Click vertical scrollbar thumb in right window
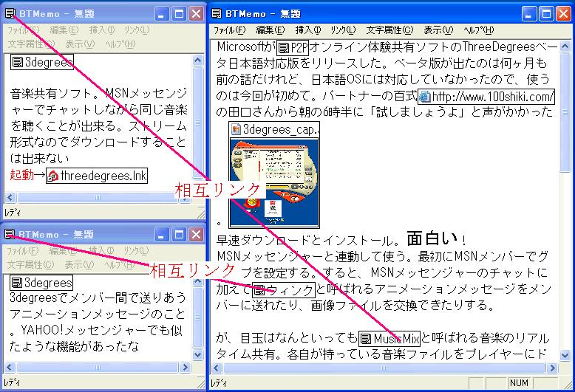 coord(565,112)
